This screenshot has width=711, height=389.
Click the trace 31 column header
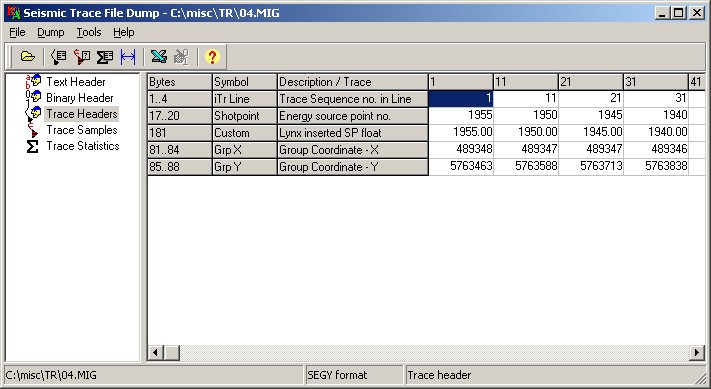pos(656,82)
